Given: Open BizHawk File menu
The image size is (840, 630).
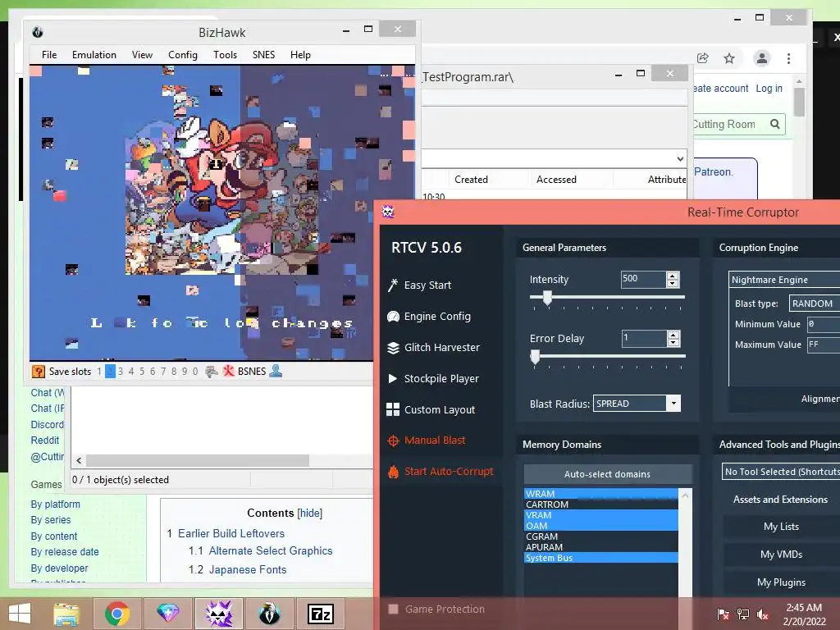Looking at the screenshot, I should pos(49,55).
